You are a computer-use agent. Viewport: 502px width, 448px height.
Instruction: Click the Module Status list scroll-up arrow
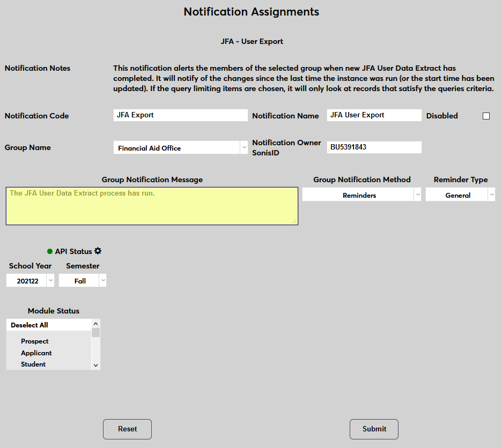(95, 324)
